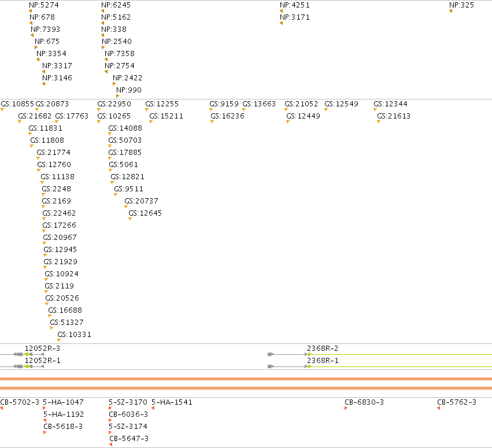492x448 pixels.
Task: Select transcript 12052R-3
Action: [x=42, y=349]
